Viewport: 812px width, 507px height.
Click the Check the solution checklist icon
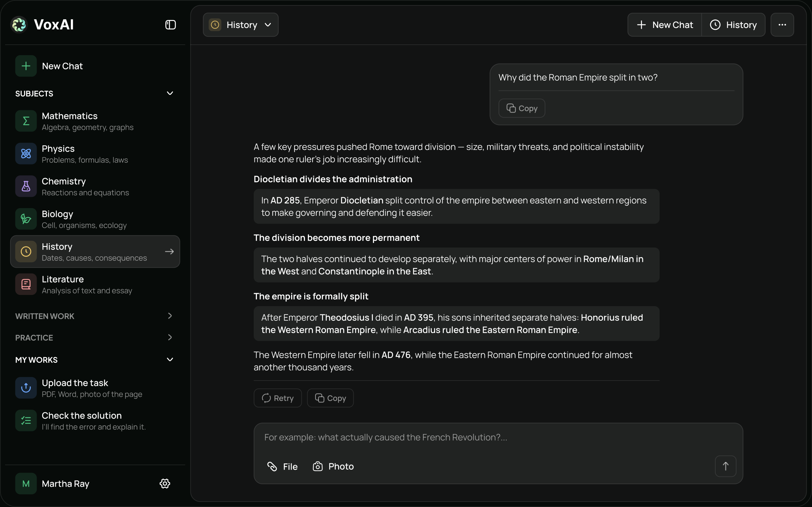(x=26, y=421)
